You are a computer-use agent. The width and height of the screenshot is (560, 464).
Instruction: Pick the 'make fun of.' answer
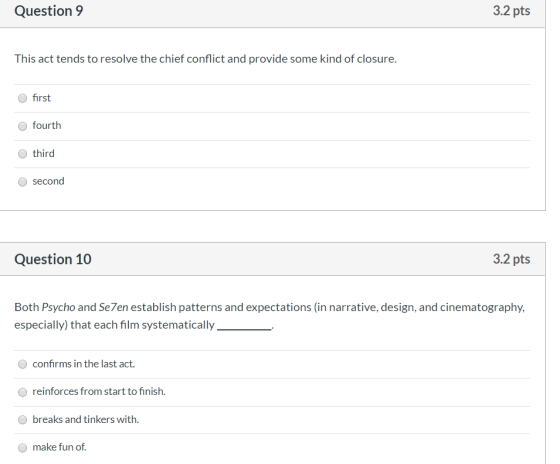point(22,447)
